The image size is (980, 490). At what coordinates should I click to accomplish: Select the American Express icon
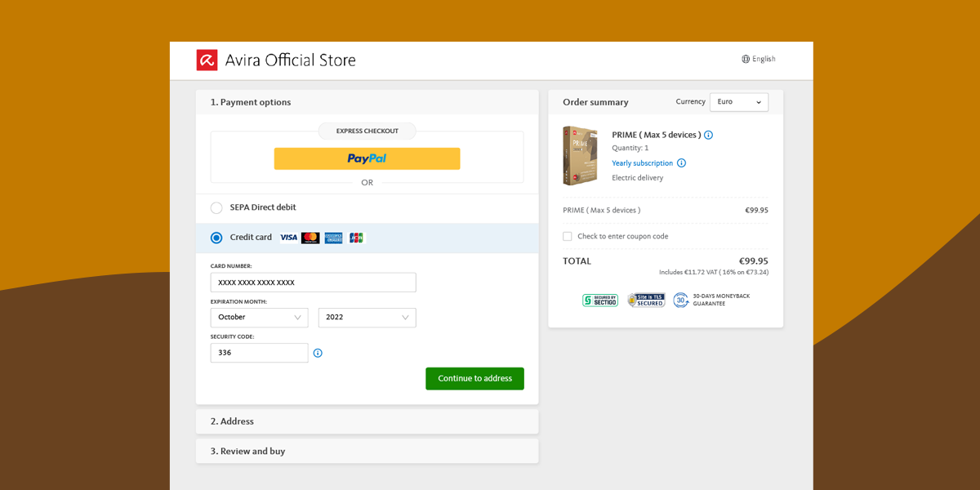[x=334, y=237]
